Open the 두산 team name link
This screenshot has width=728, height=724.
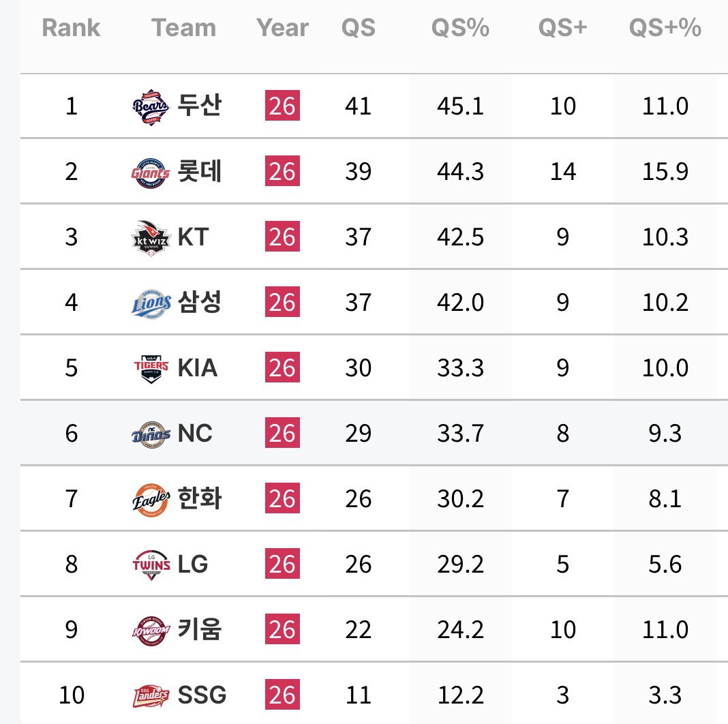coord(200,106)
